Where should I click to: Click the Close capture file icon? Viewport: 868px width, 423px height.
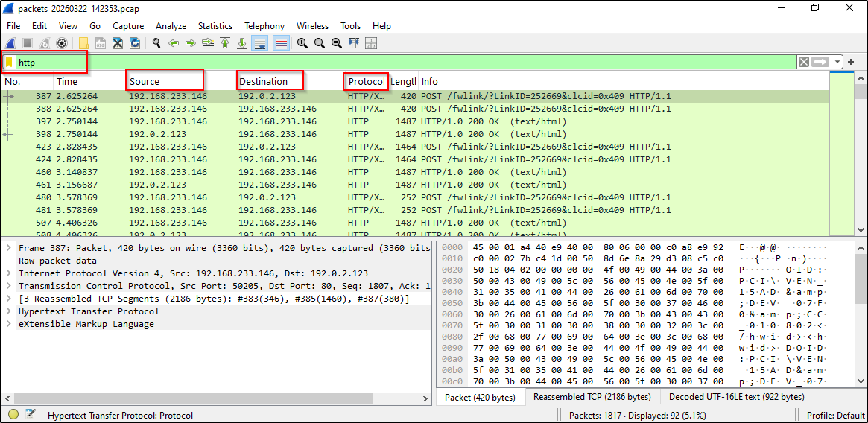118,43
